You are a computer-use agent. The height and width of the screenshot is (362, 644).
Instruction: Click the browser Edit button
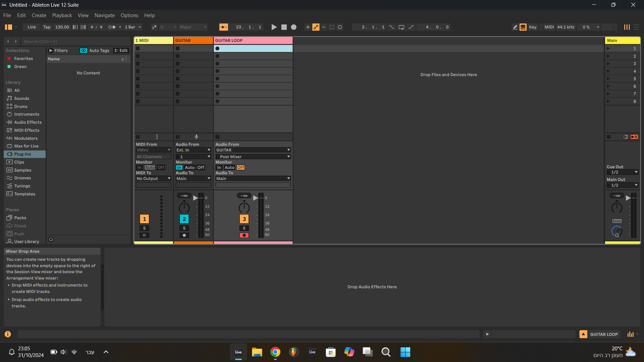pos(121,51)
